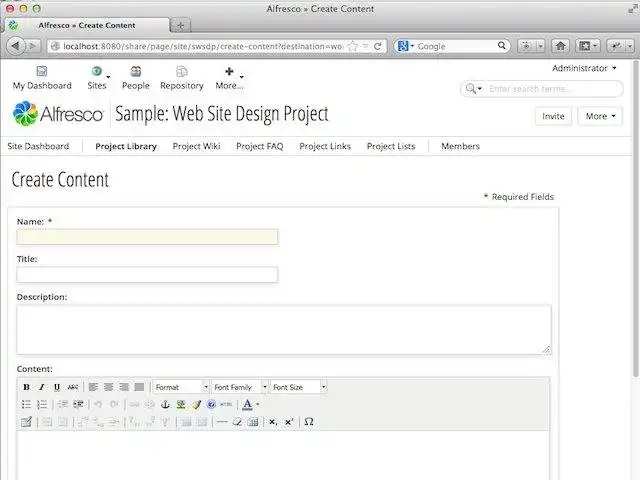Toggle Italic text formatting
The height and width of the screenshot is (480, 640).
click(41, 387)
